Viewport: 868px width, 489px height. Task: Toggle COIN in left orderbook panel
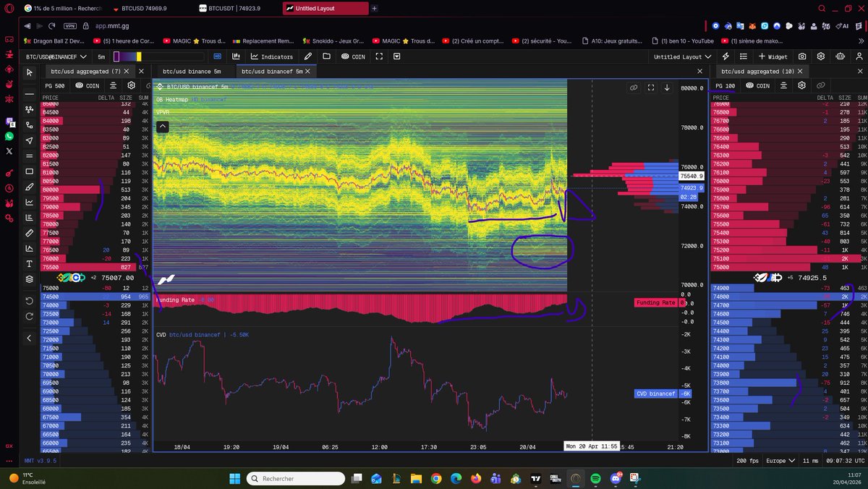coord(88,85)
